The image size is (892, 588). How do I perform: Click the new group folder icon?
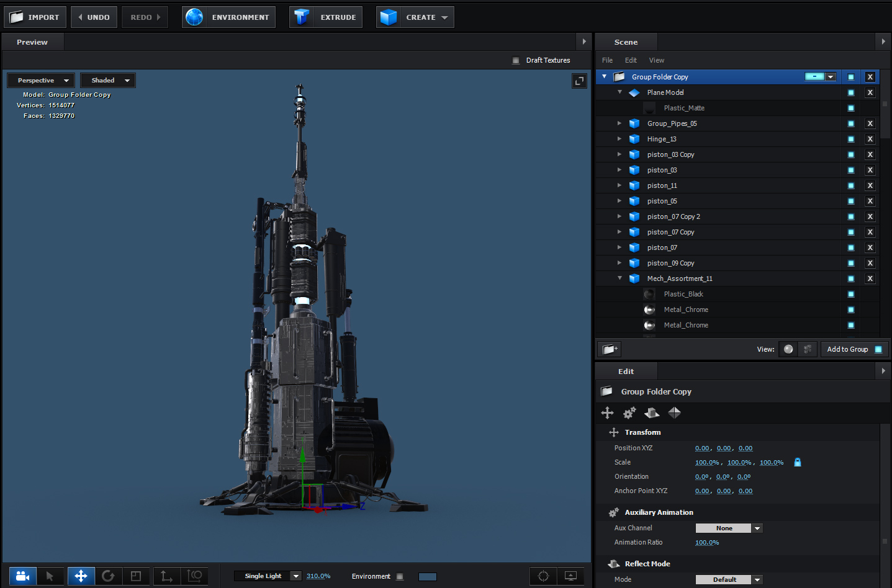610,349
